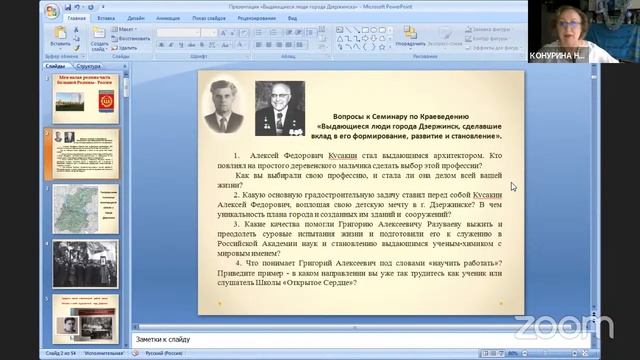Cut selection with scissors icon

(76, 30)
